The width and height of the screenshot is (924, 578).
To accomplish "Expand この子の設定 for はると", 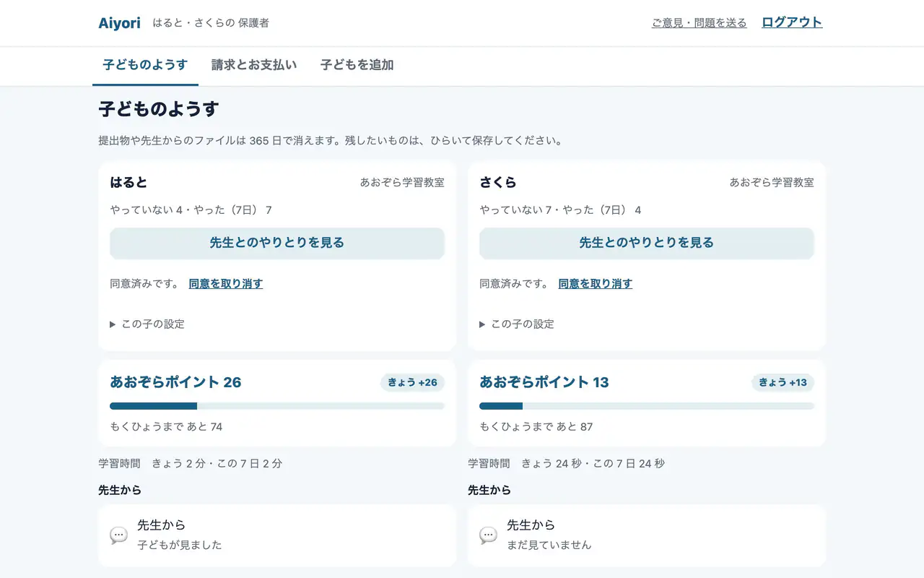I will coord(147,324).
